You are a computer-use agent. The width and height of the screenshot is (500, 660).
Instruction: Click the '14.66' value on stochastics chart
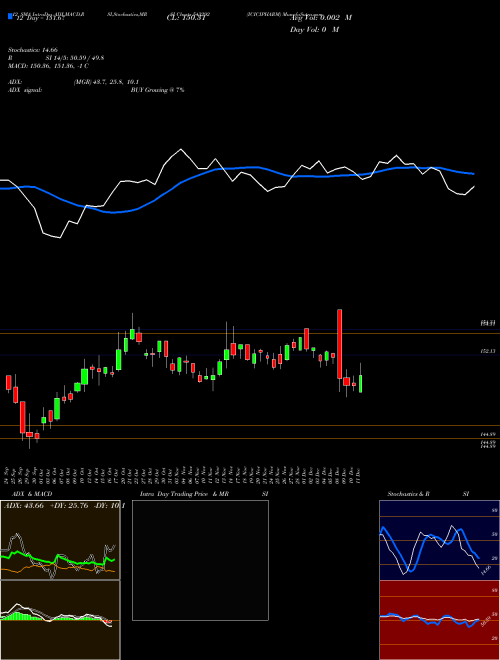click(485, 571)
